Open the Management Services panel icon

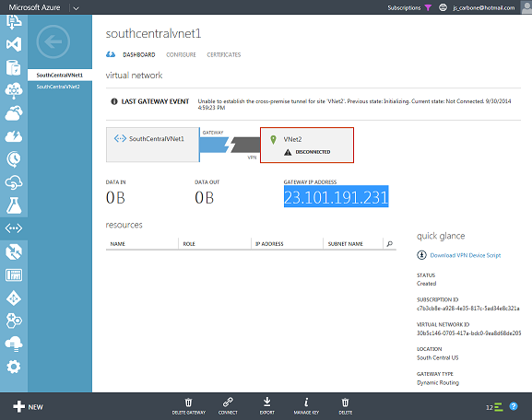tap(14, 274)
